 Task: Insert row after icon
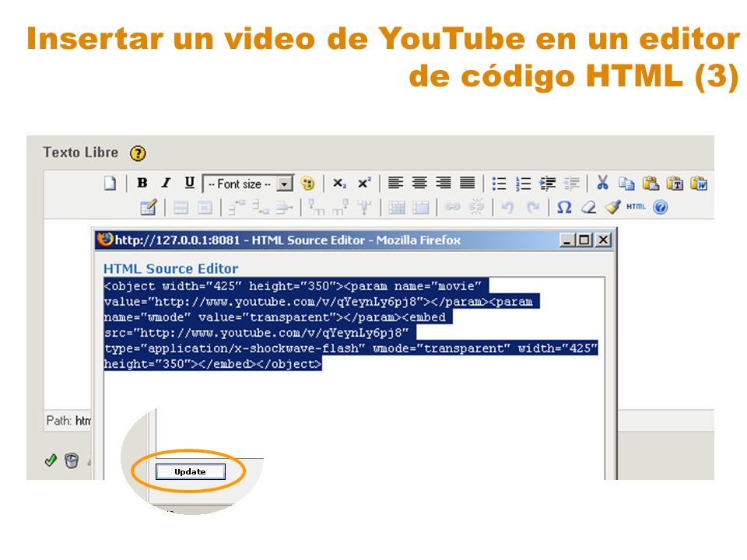coord(261,208)
